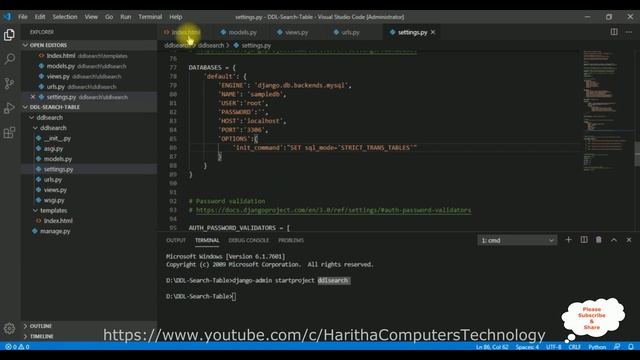Open the Go menu
The width and height of the screenshot is (640, 360).
109,17
